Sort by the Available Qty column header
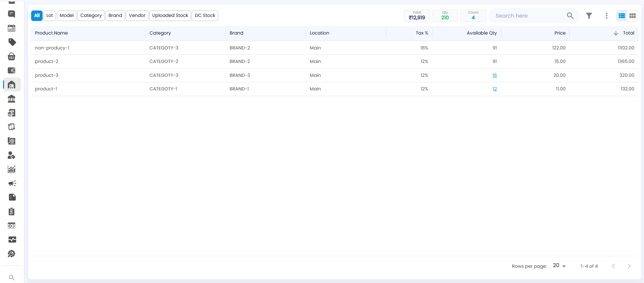644x283 pixels. [x=482, y=33]
